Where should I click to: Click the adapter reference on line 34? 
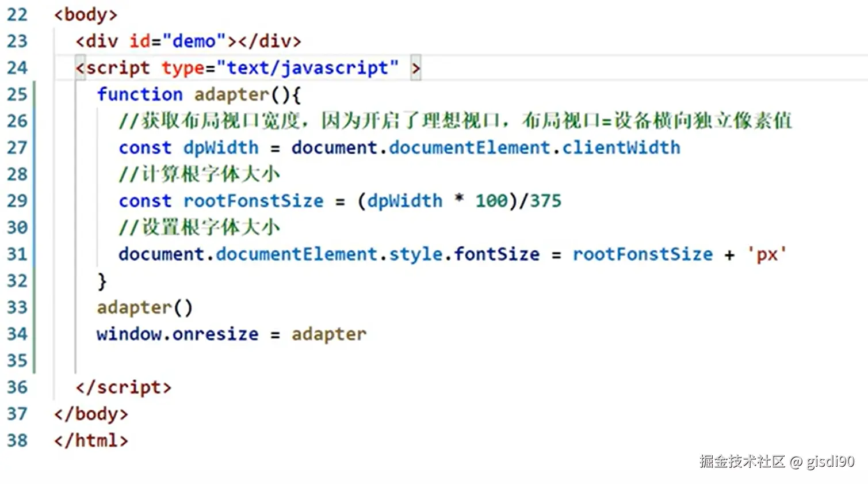point(329,334)
